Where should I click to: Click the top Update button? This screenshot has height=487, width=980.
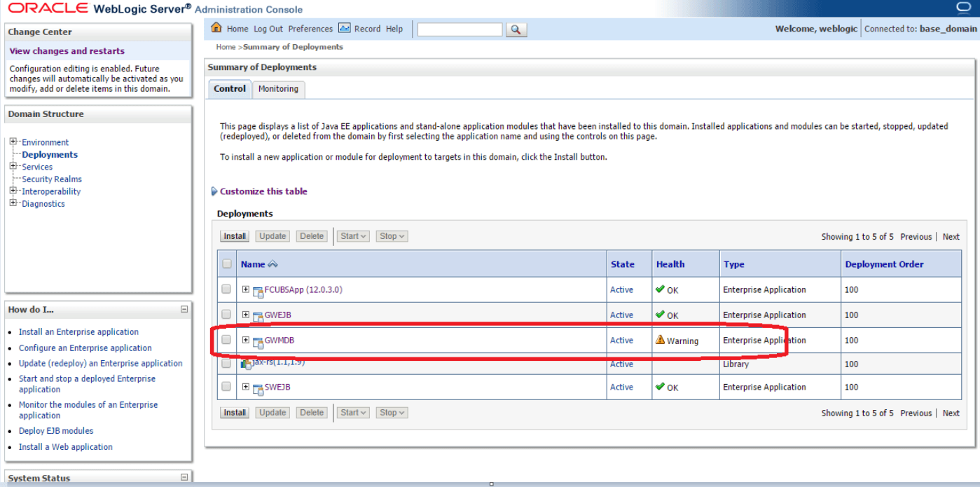[x=272, y=236]
